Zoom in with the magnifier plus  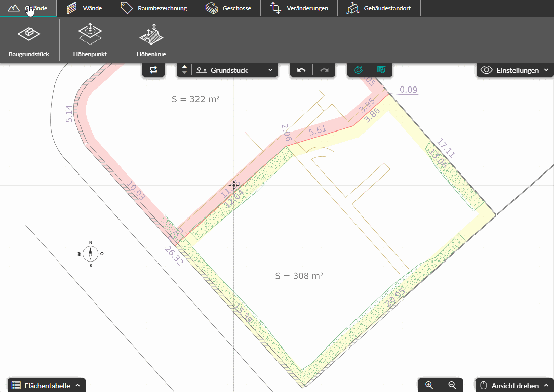(429, 385)
